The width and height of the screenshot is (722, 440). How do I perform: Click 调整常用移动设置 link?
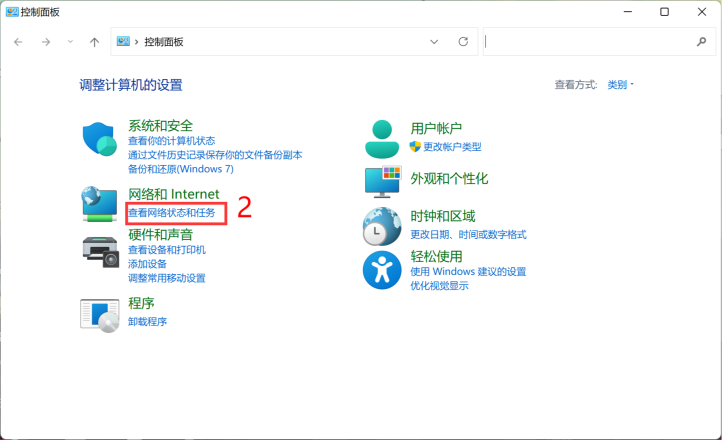click(x=167, y=278)
